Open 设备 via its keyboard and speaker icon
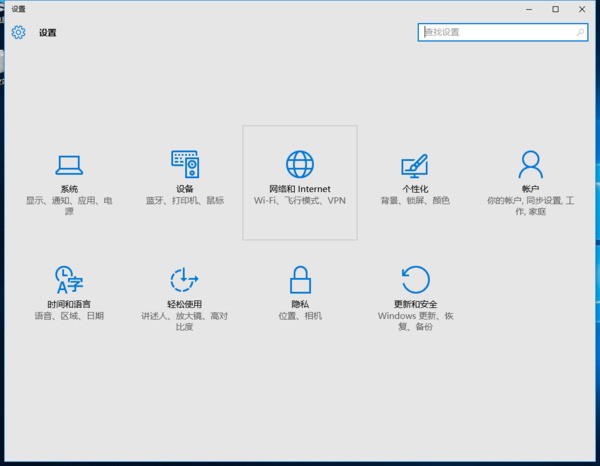 pos(185,164)
